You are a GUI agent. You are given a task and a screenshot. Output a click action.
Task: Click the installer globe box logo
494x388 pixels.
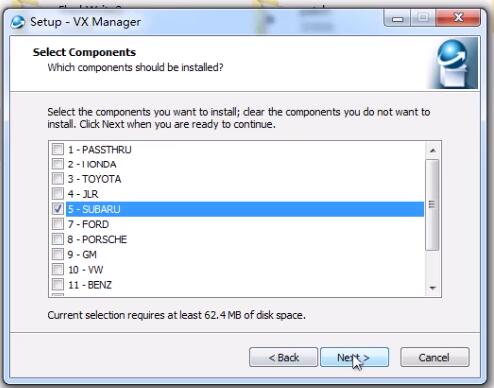tap(455, 63)
